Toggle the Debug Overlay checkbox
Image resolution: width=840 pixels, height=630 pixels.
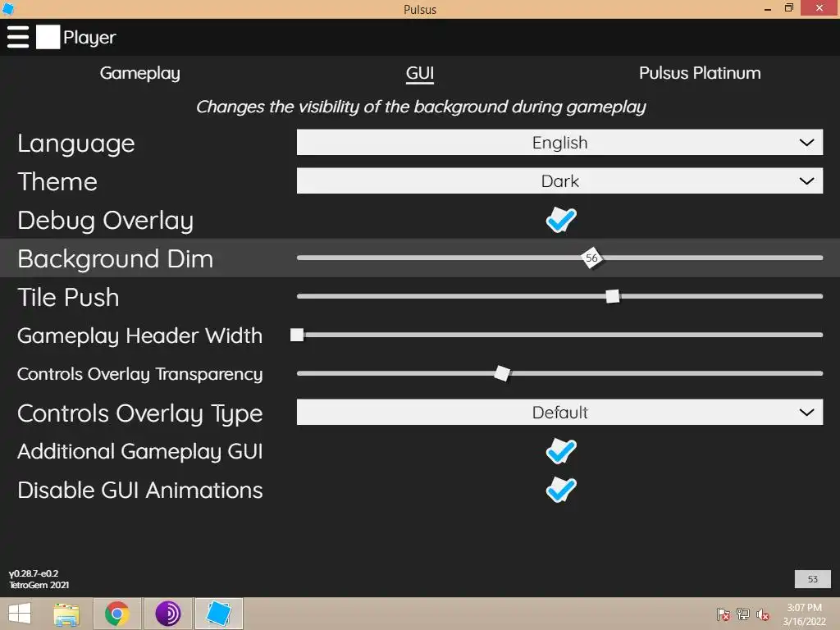pyautogui.click(x=561, y=220)
